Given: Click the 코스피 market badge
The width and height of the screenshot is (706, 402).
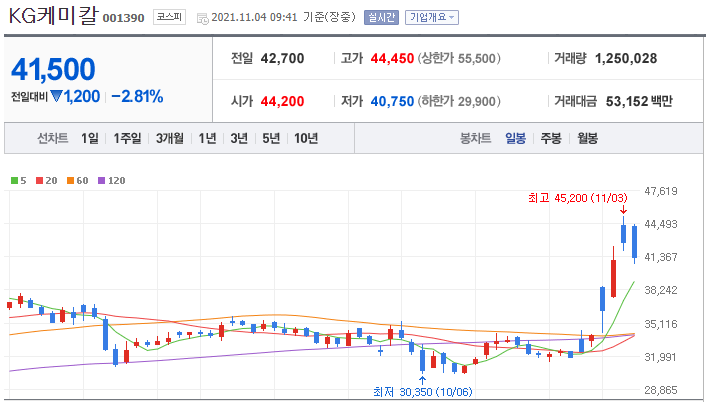Looking at the screenshot, I should (x=169, y=18).
